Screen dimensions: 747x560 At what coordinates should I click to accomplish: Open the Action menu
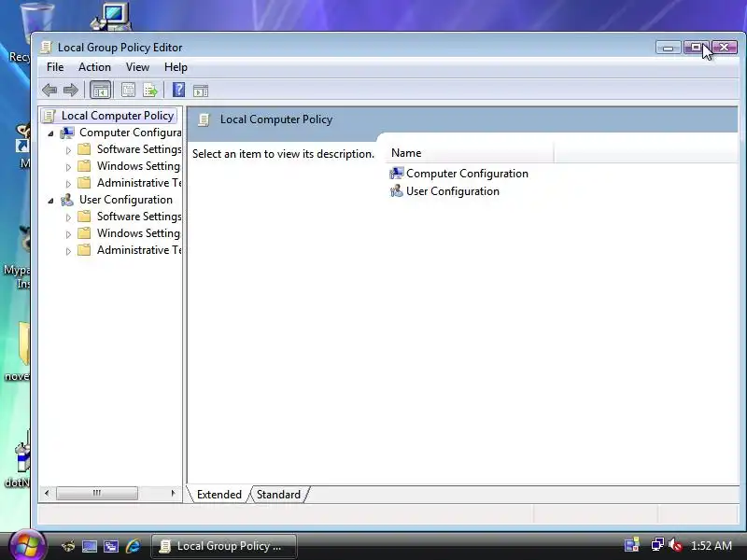point(94,67)
